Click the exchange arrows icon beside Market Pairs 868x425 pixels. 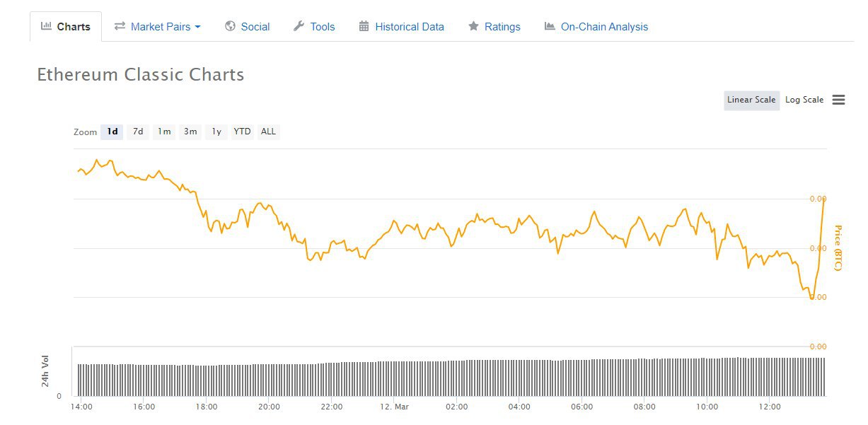(120, 26)
